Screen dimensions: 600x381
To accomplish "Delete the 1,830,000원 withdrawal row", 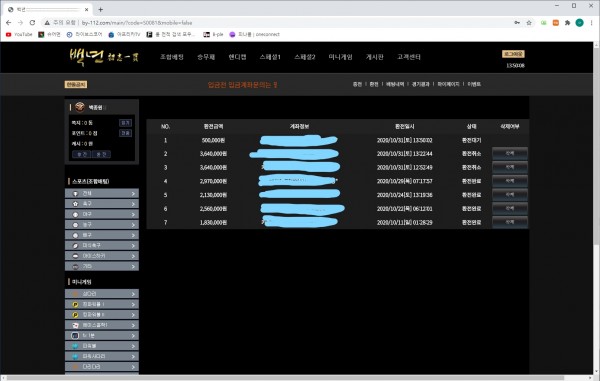I will coord(510,222).
